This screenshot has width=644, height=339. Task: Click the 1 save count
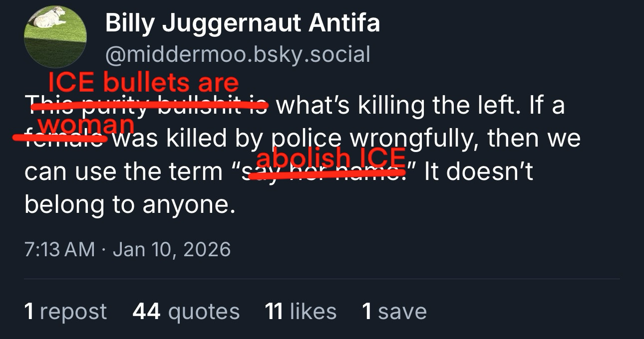point(394,311)
